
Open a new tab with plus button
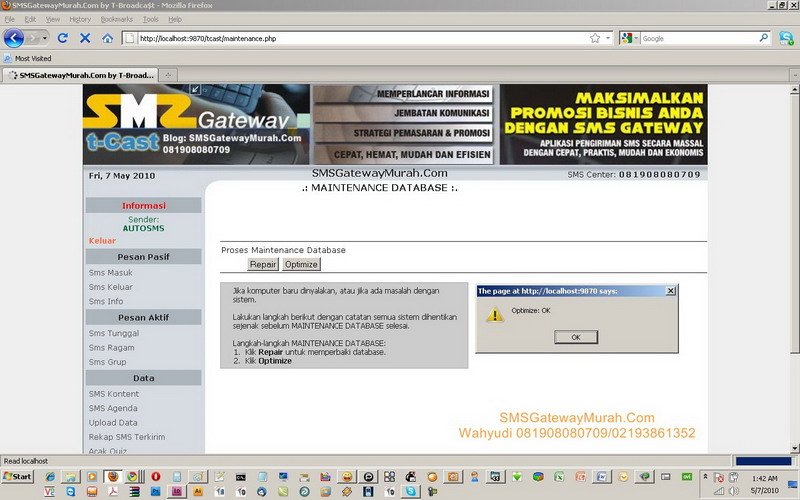point(167,76)
